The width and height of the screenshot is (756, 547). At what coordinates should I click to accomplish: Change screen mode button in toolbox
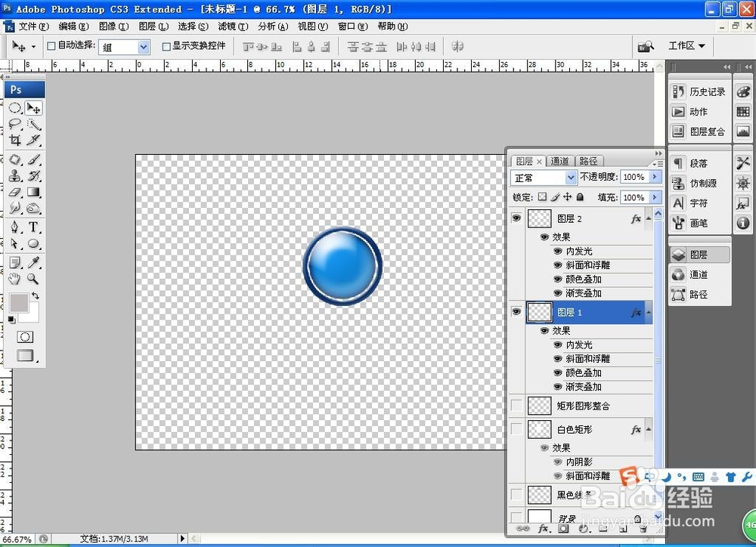(x=25, y=355)
